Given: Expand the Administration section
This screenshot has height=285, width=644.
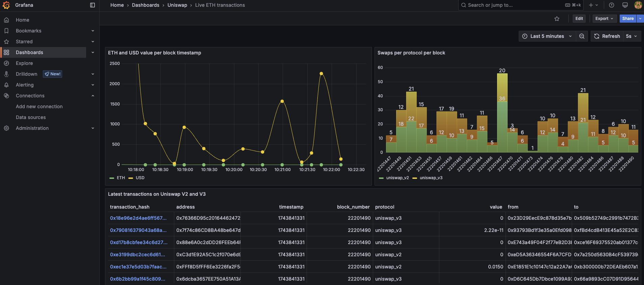Looking at the screenshot, I should pyautogui.click(x=93, y=128).
